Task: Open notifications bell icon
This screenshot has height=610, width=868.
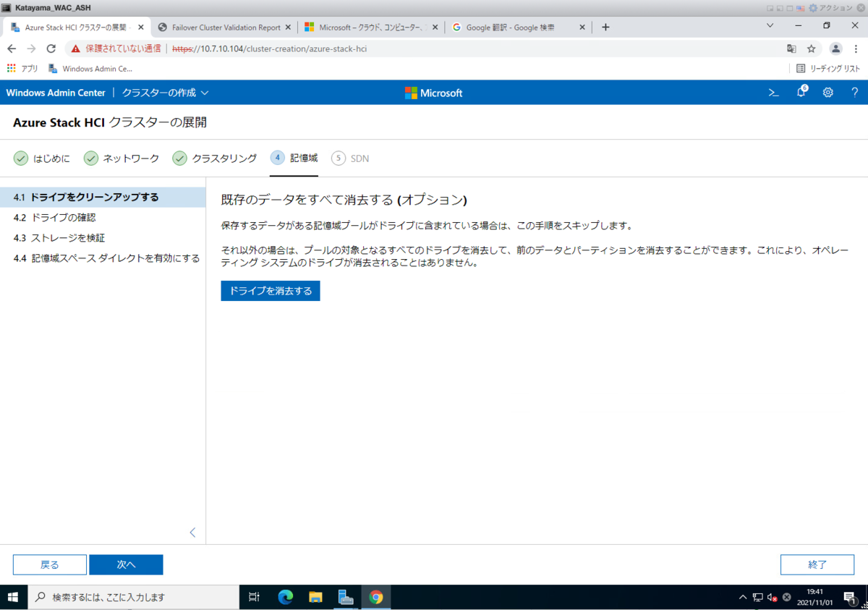Action: 801,92
